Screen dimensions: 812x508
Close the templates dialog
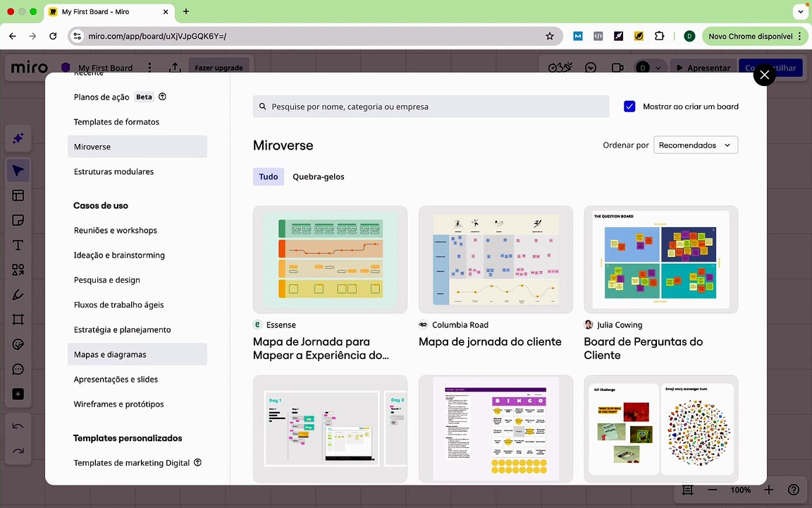click(x=764, y=75)
